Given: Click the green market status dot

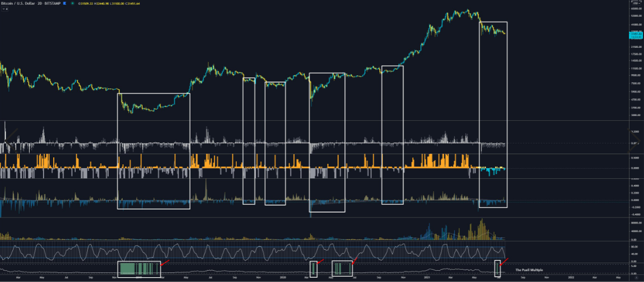Looking at the screenshot, I should 72,3.
